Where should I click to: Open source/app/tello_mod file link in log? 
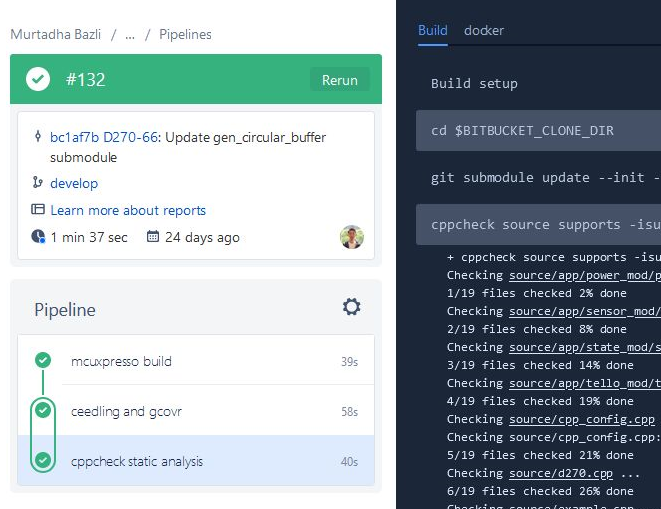[x=585, y=383]
